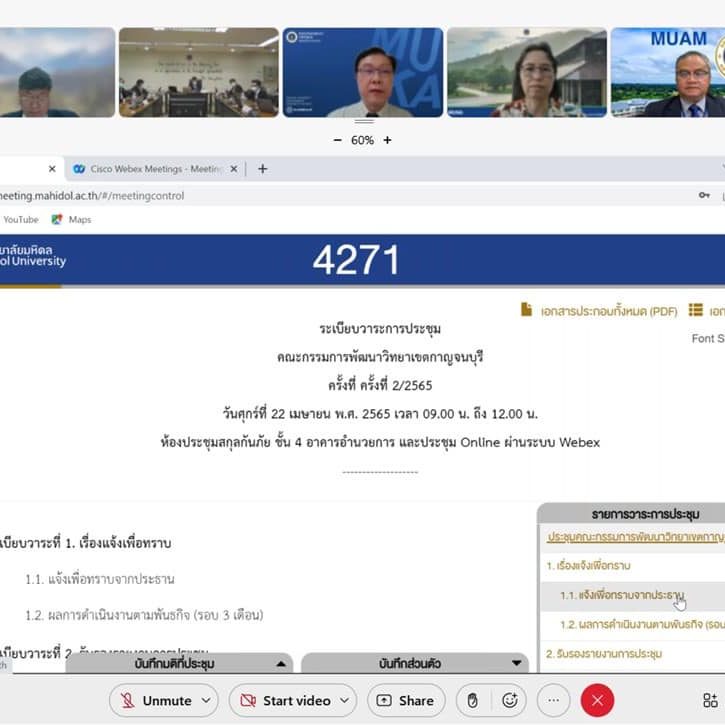Close the Cisco Webex Meetings tab
This screenshot has height=725, width=725.
coord(234,169)
